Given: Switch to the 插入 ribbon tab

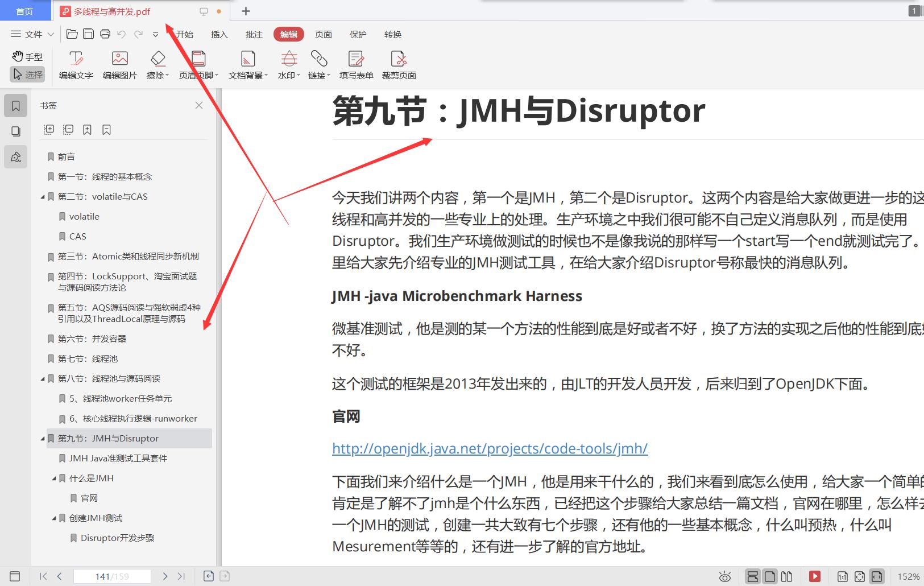Looking at the screenshot, I should coord(219,34).
